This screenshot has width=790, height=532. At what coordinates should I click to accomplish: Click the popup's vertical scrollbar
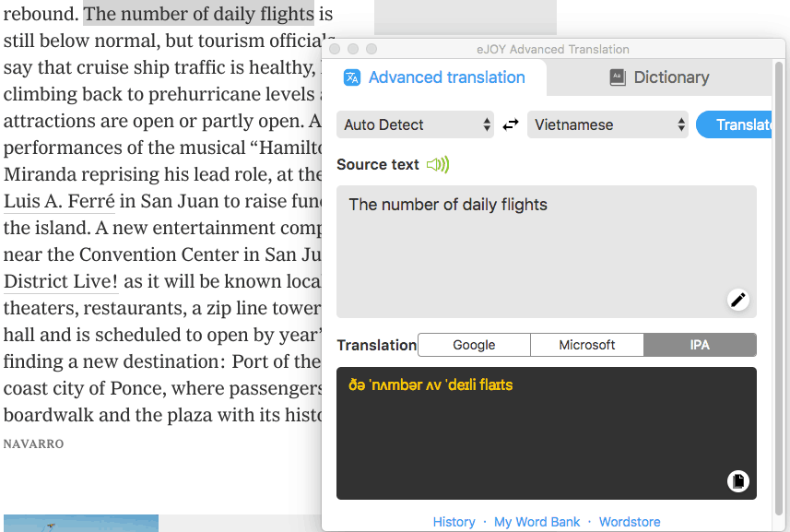coord(779,287)
